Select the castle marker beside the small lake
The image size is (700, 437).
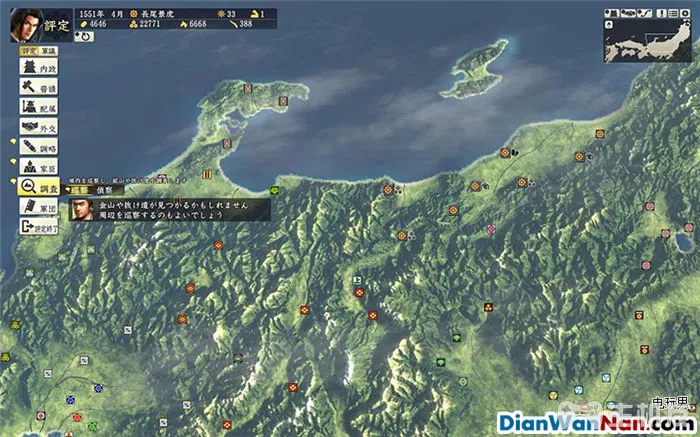[689, 228]
